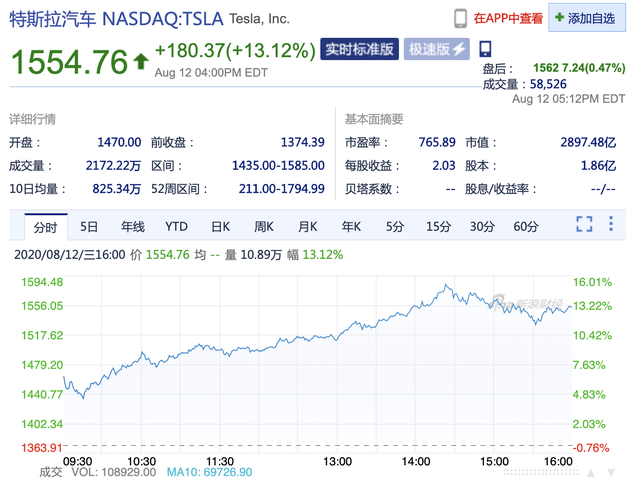Click the 1363.91 red axis label
630x477 pixels.
pyautogui.click(x=42, y=448)
